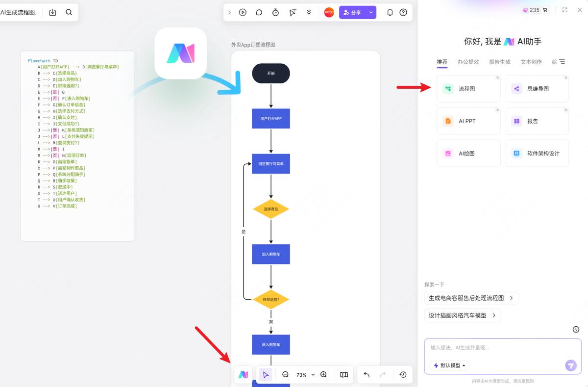The width and height of the screenshot is (588, 387).
Task: Select the flowchart arrow cursor tool
Action: coord(265,374)
